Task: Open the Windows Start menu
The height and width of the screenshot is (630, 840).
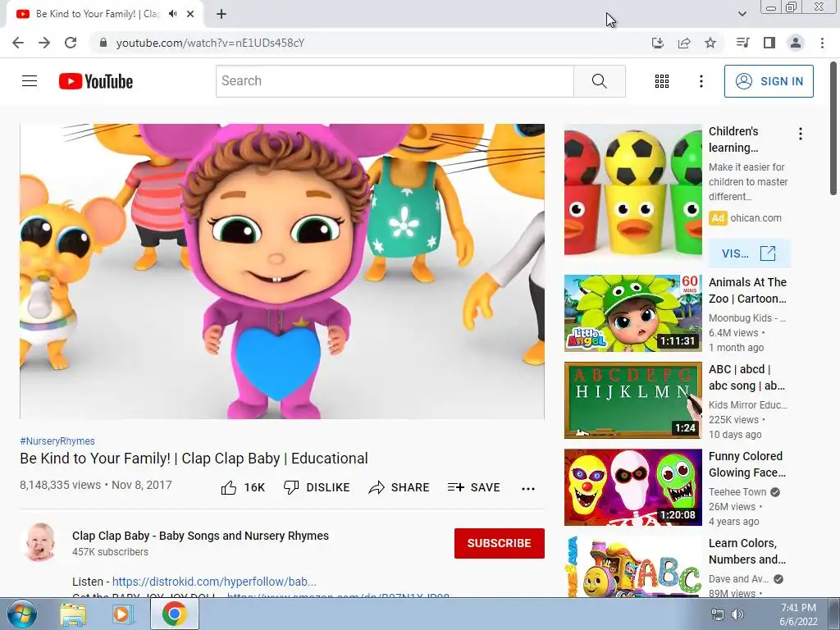Action: point(21,614)
